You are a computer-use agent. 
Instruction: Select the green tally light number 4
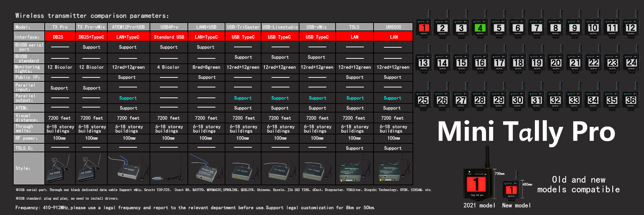coord(480,28)
